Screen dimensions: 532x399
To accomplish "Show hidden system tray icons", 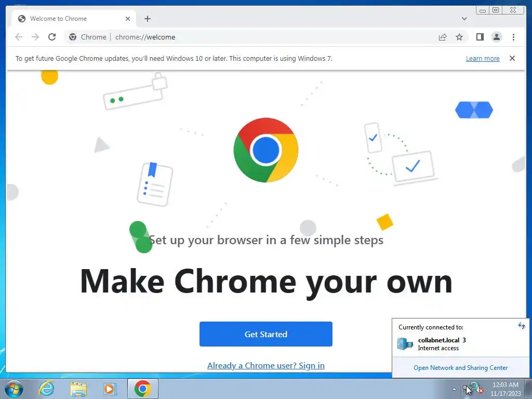I will [x=454, y=389].
